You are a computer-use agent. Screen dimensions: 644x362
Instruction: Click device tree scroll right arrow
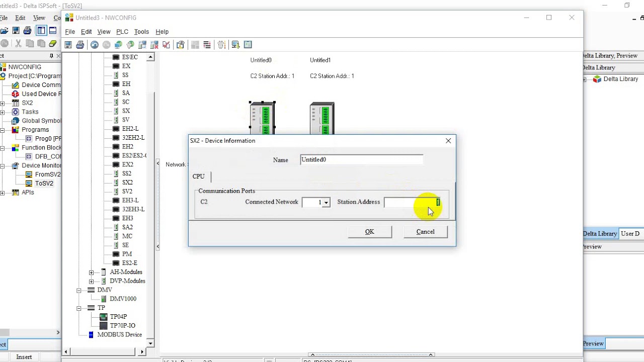point(142,352)
